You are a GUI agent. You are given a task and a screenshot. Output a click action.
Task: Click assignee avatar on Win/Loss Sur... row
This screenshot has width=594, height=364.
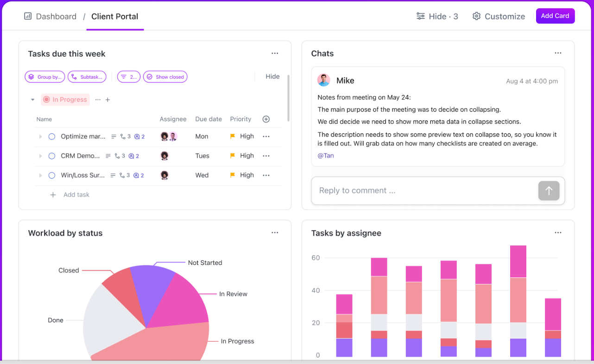pos(164,176)
